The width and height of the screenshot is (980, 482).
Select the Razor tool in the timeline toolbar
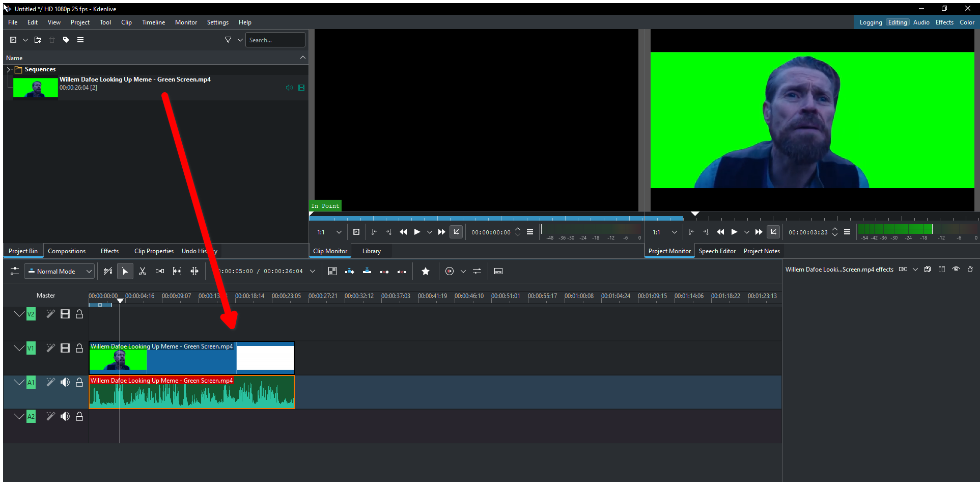click(x=143, y=271)
